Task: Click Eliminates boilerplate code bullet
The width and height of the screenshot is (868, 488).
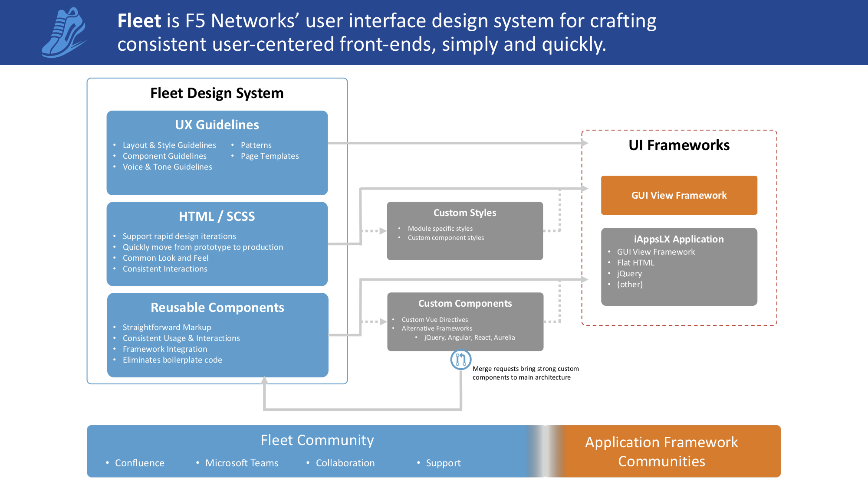Action: pos(172,360)
